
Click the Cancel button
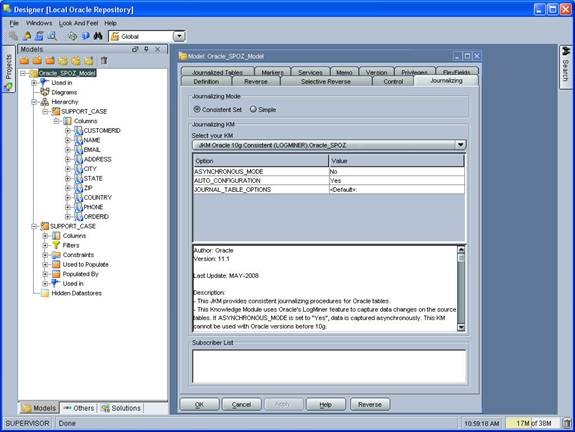click(241, 404)
